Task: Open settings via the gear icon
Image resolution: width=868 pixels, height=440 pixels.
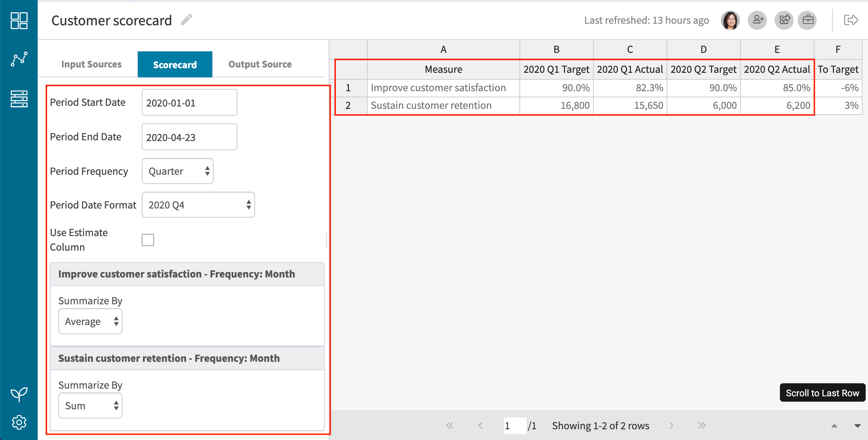Action: [x=19, y=422]
